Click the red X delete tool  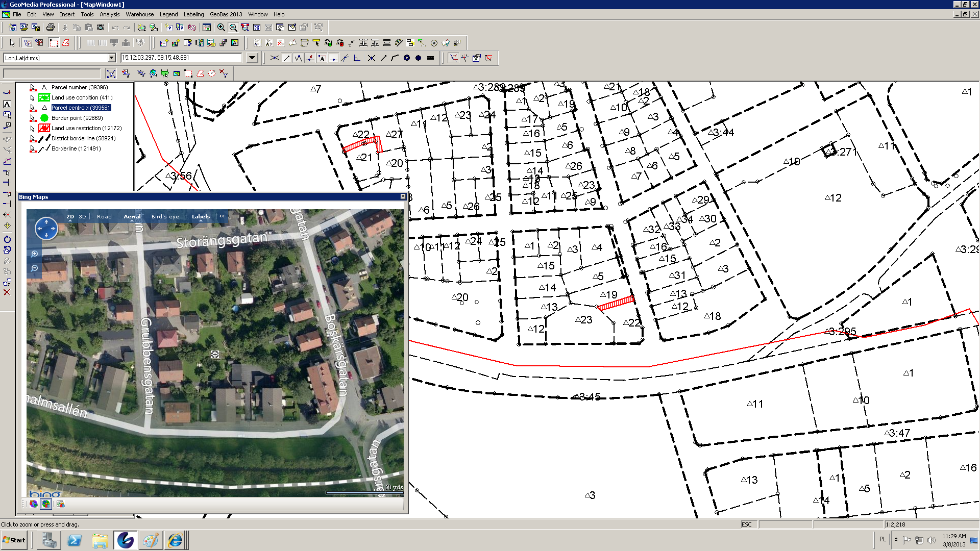pyautogui.click(x=7, y=292)
